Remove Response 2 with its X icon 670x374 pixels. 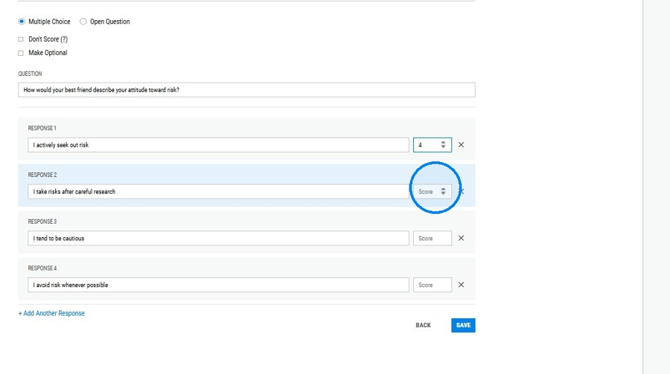[x=461, y=191]
